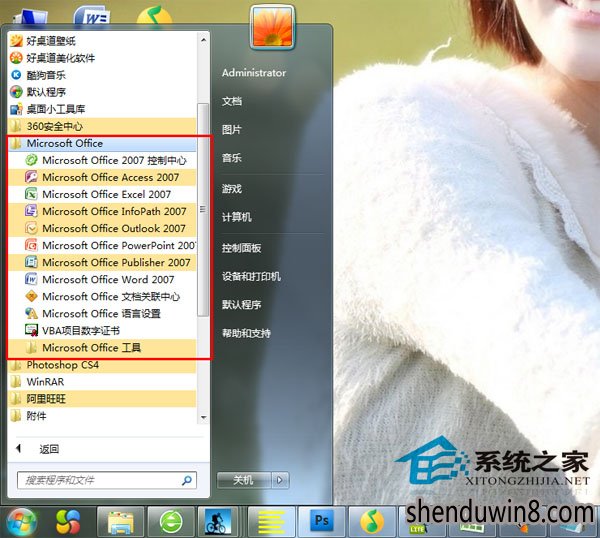Click the scroll-down arrow of programs list
Screen dimensions: 600x538
pyautogui.click(x=203, y=417)
